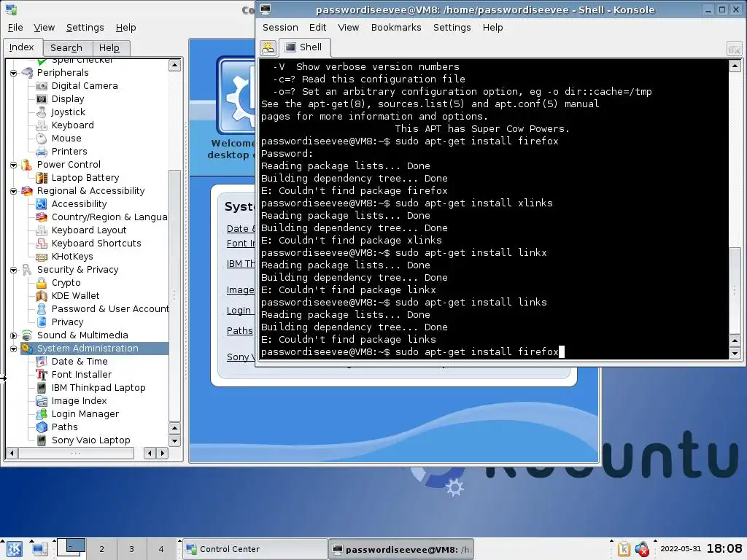
Task: Collapse the Peripherals tree branch
Action: (x=13, y=73)
